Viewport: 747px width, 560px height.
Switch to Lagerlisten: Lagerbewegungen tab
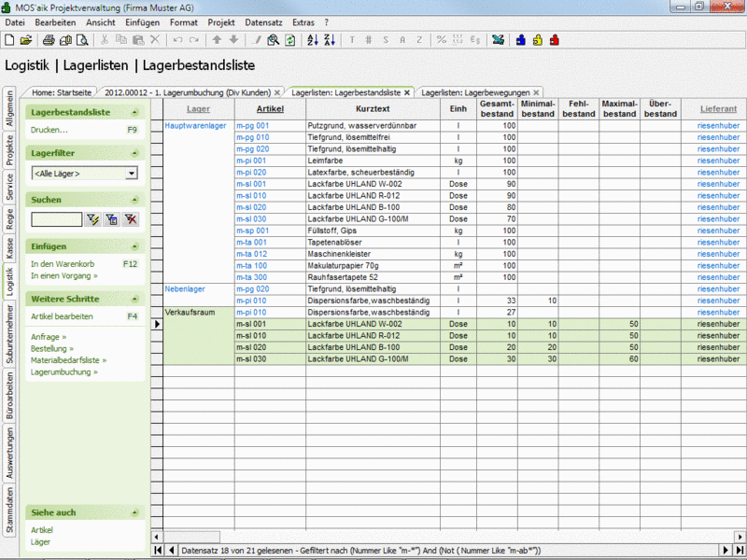coord(475,92)
